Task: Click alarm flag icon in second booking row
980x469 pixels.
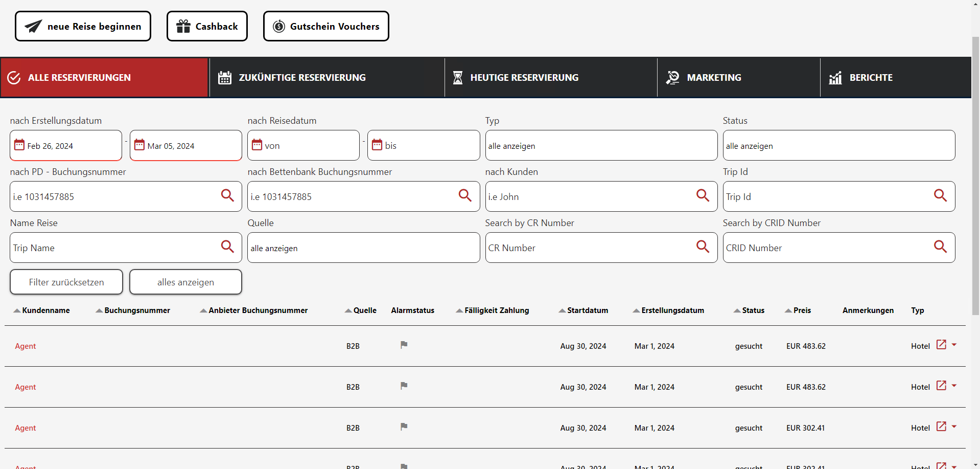Action: click(x=404, y=386)
